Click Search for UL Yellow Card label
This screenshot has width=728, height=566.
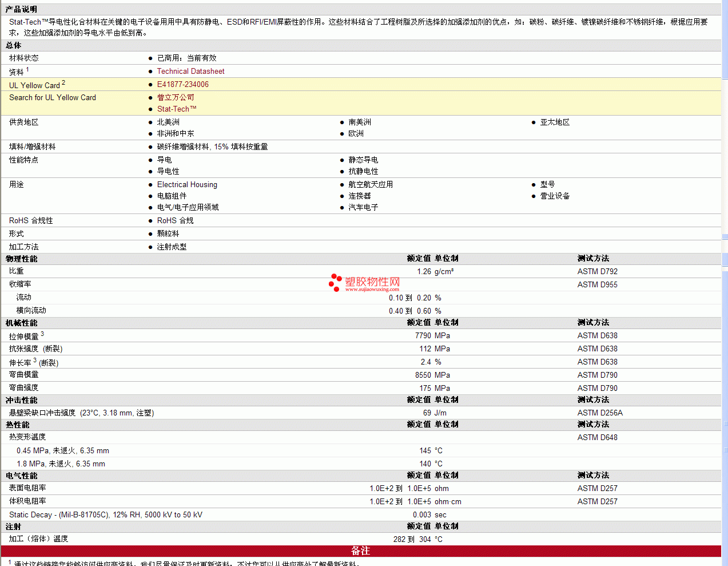click(53, 97)
